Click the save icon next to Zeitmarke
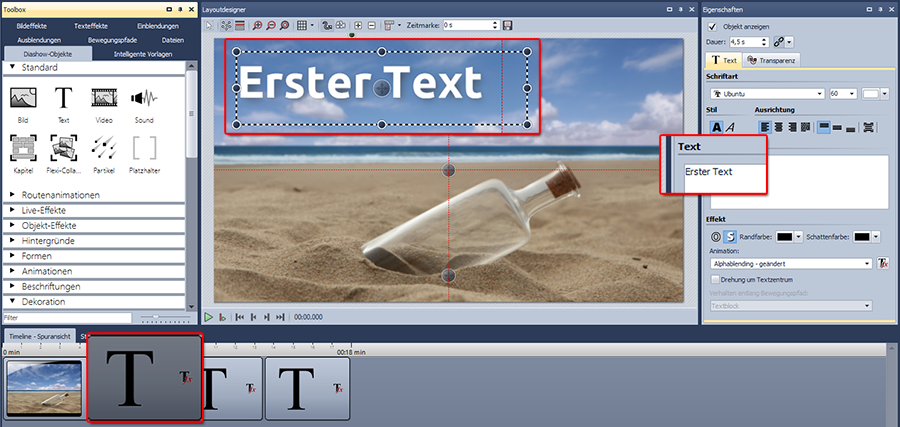 (507, 25)
